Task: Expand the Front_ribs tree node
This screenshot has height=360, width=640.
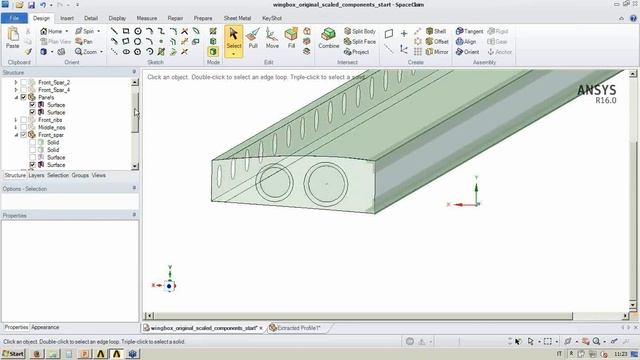Action: (x=16, y=120)
